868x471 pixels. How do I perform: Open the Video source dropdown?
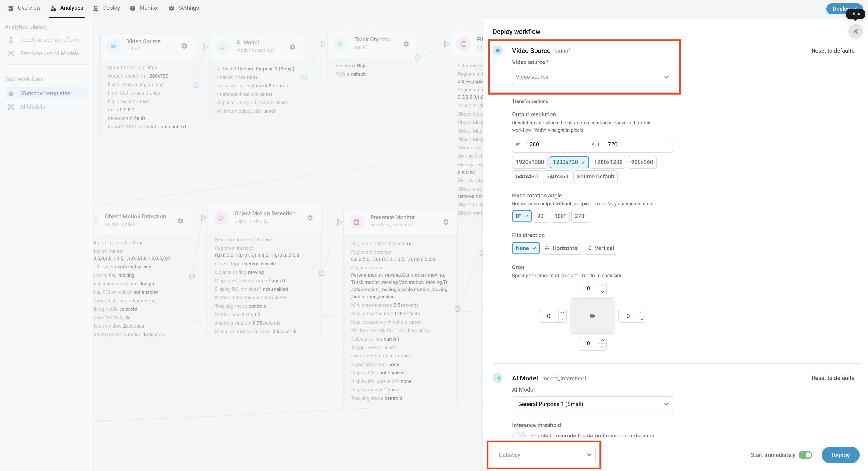[592, 77]
